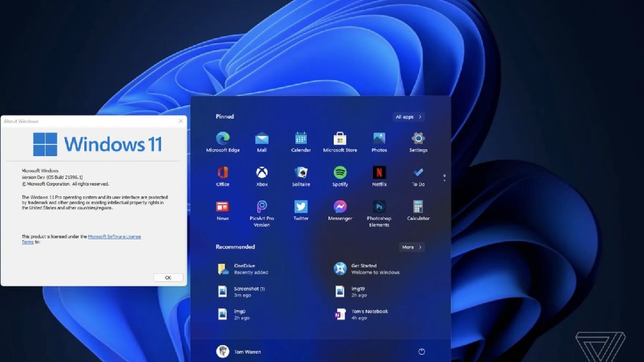The image size is (644, 362).
Task: Open Messenger
Action: (x=340, y=207)
